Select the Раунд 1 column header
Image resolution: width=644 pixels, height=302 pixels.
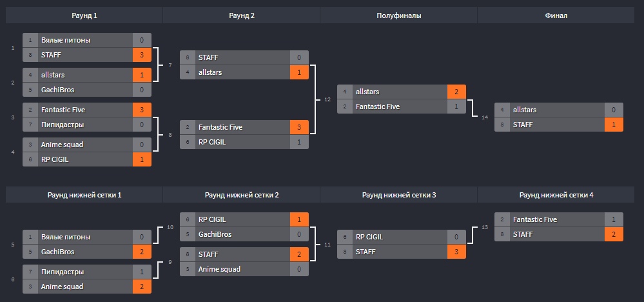pyautogui.click(x=84, y=15)
